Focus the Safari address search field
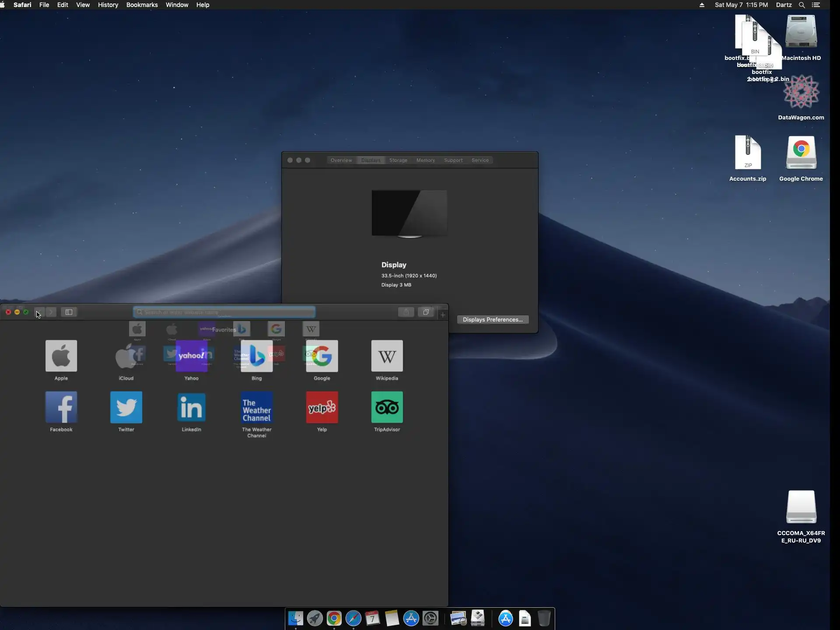This screenshot has height=630, width=840. coord(224,312)
